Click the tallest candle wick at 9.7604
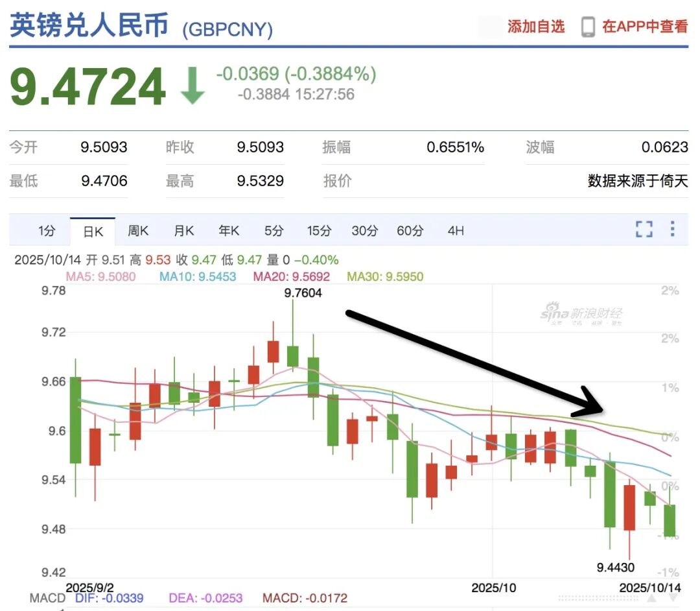The height and width of the screenshot is (611, 700). (293, 335)
